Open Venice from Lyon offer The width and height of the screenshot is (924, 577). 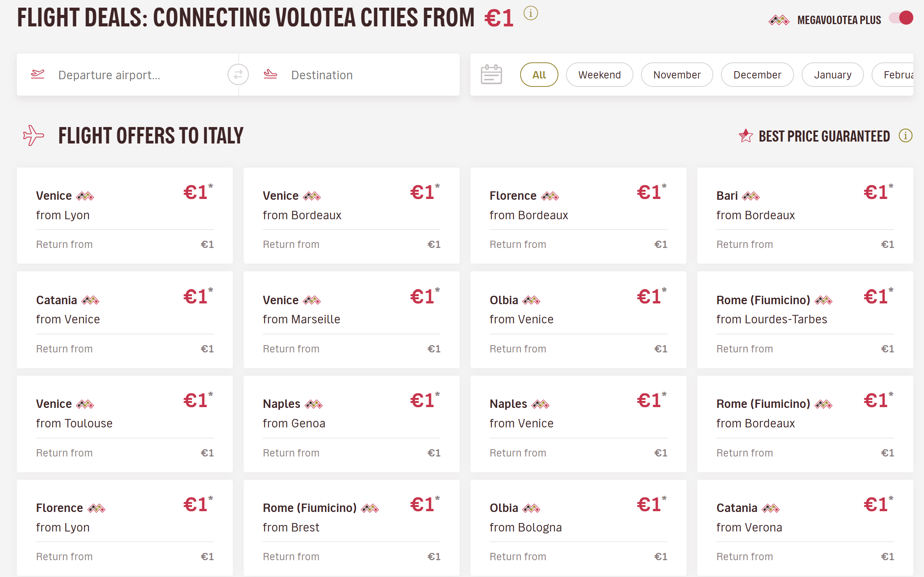coord(125,215)
